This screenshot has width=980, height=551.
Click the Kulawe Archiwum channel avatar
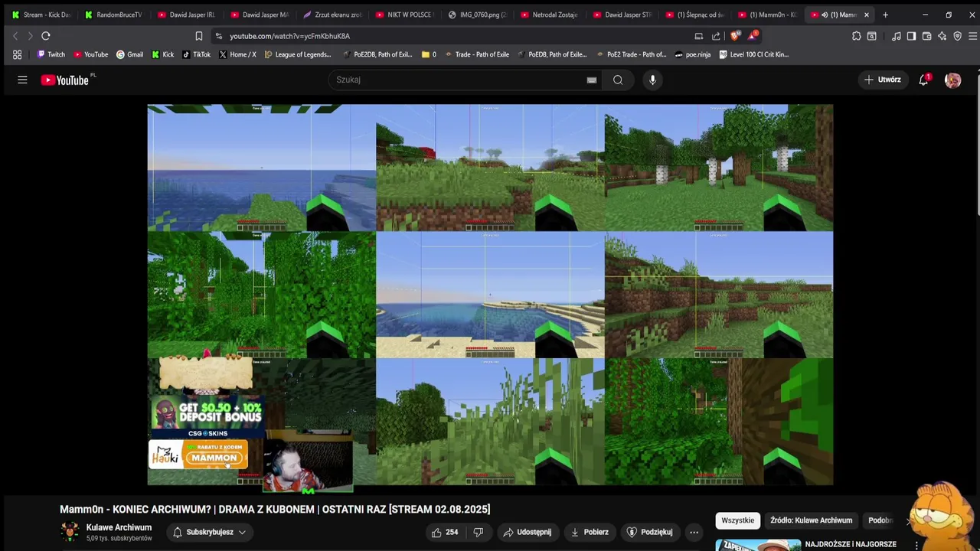point(70,532)
